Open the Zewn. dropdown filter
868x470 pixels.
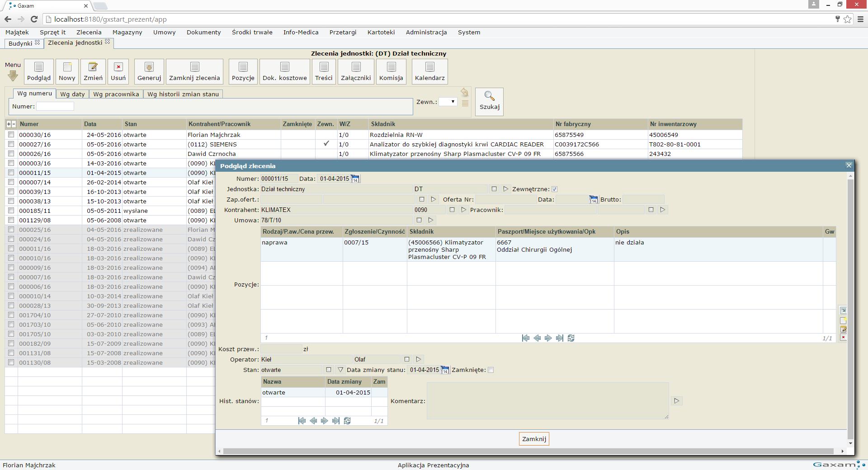(448, 102)
